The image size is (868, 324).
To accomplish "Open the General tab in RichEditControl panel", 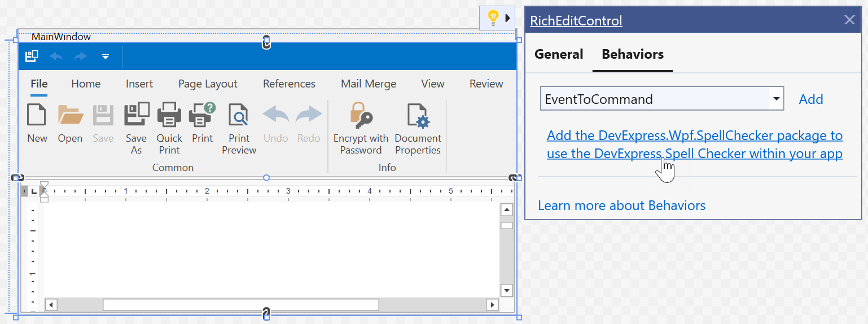I will pyautogui.click(x=559, y=55).
